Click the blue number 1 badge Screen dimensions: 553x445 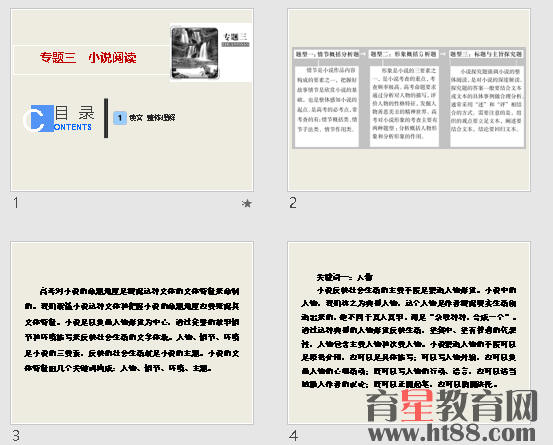point(120,118)
